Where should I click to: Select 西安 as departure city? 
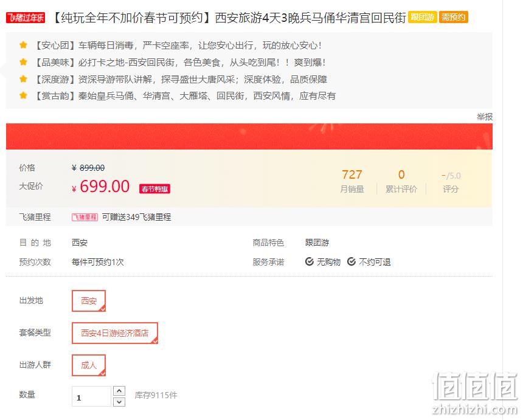pos(89,301)
